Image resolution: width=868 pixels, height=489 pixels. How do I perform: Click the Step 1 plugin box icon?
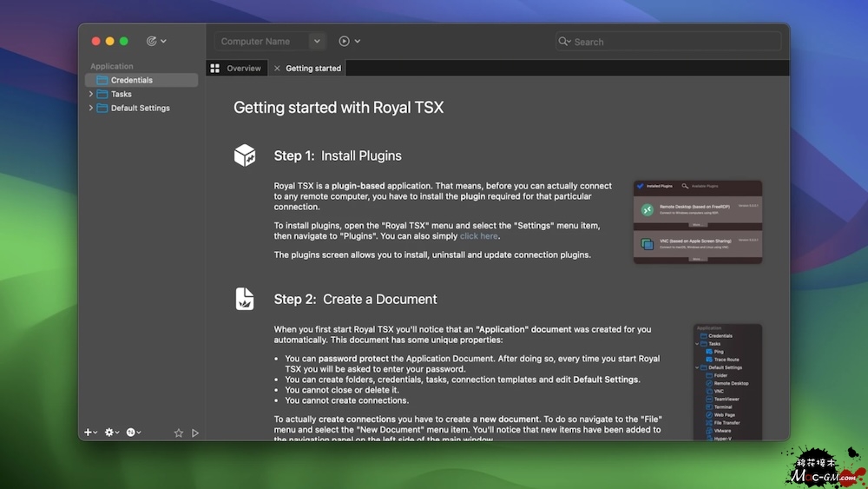245,155
